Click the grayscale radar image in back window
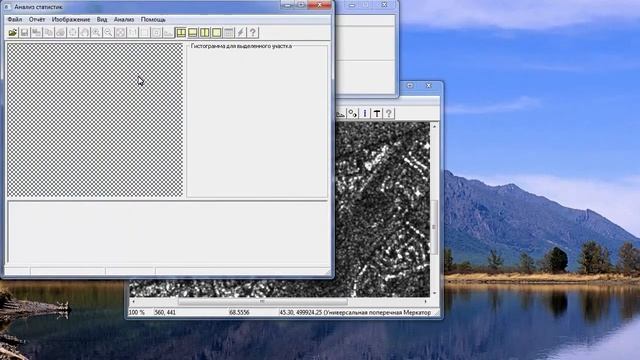Image resolution: width=640 pixels, height=360 pixels. click(382, 208)
